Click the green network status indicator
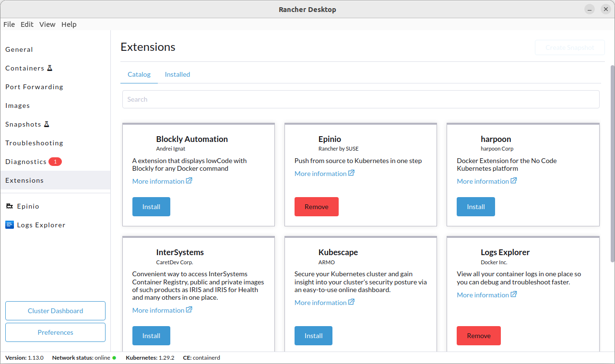The height and width of the screenshot is (364, 615). [x=114, y=358]
